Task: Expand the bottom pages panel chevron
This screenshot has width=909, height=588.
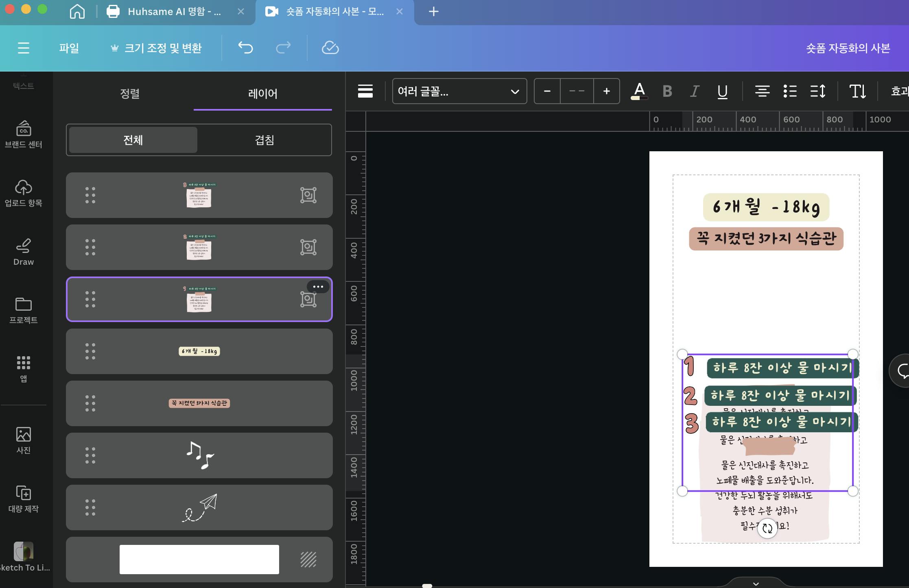Action: 756,583
